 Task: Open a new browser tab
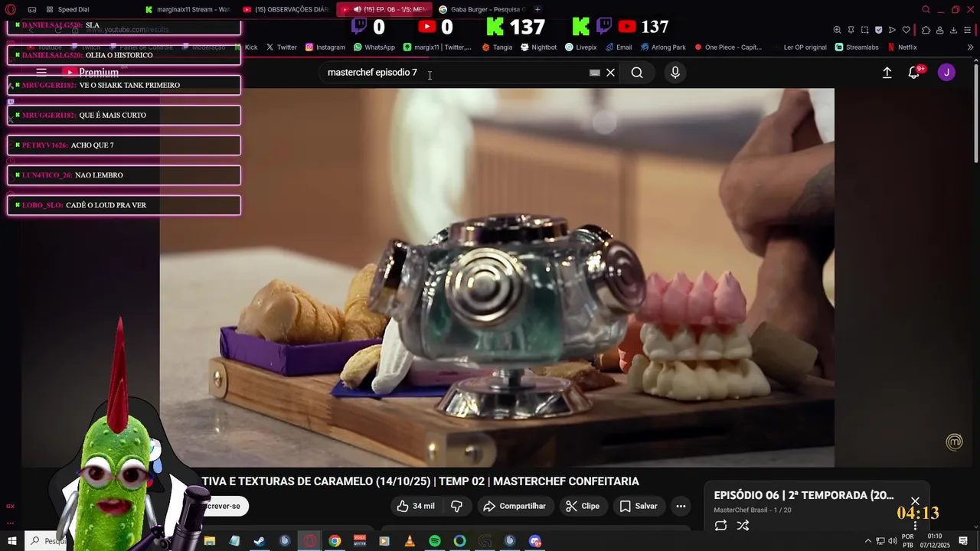(x=537, y=9)
